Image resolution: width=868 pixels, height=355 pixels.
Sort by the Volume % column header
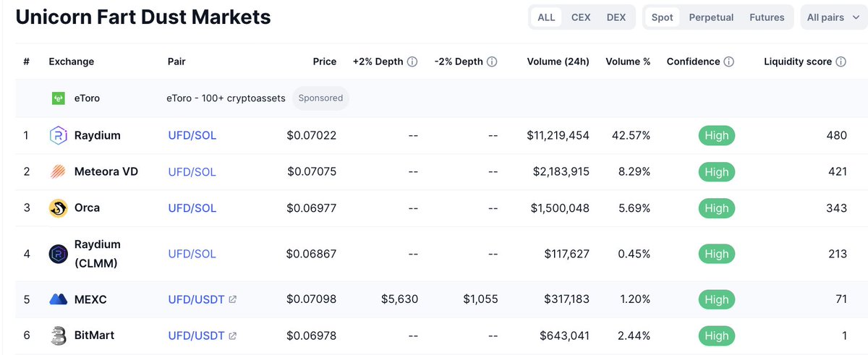(628, 61)
